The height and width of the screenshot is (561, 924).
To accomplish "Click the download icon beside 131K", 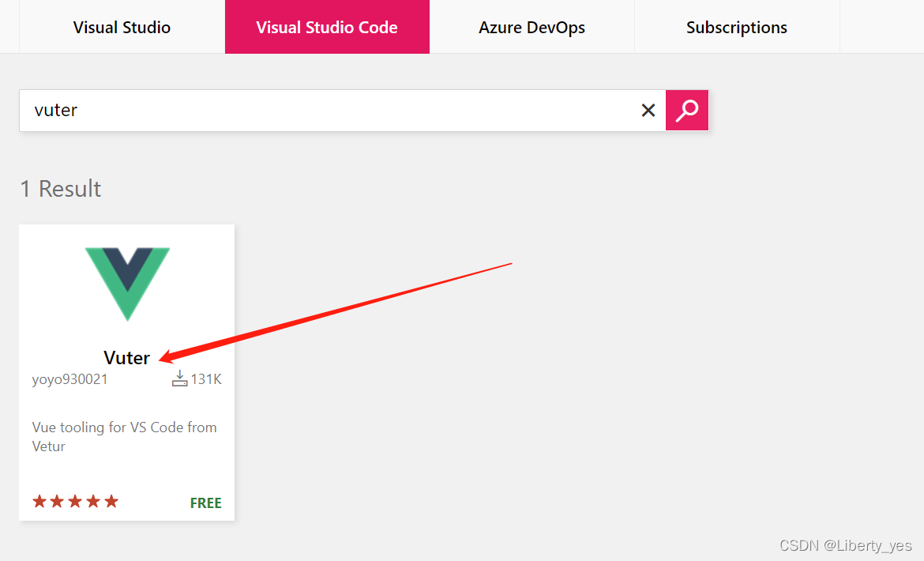I will (x=180, y=378).
